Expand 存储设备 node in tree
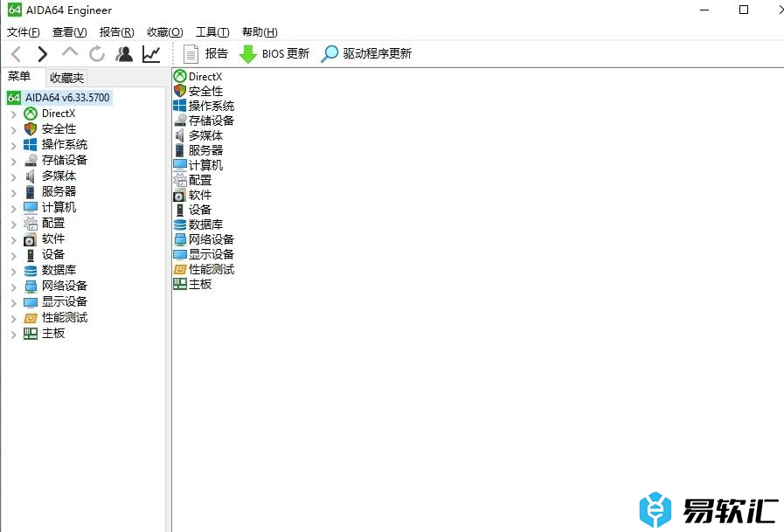 click(x=13, y=162)
